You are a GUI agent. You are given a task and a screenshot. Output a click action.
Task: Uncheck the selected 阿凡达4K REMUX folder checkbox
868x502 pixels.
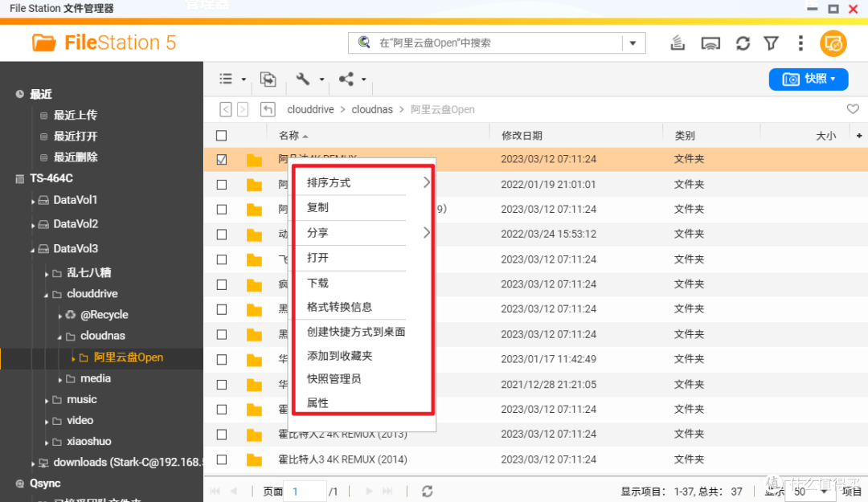pos(222,159)
